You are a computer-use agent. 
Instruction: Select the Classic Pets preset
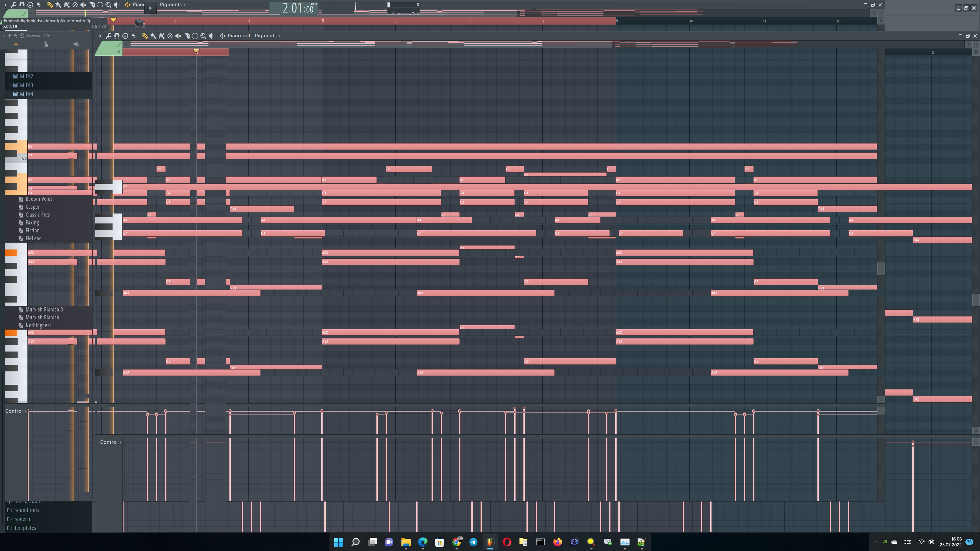[x=38, y=215]
